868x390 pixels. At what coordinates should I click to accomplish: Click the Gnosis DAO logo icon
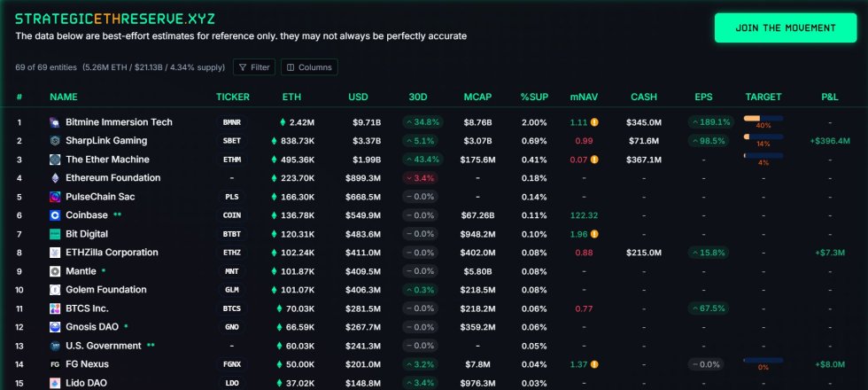coord(55,327)
